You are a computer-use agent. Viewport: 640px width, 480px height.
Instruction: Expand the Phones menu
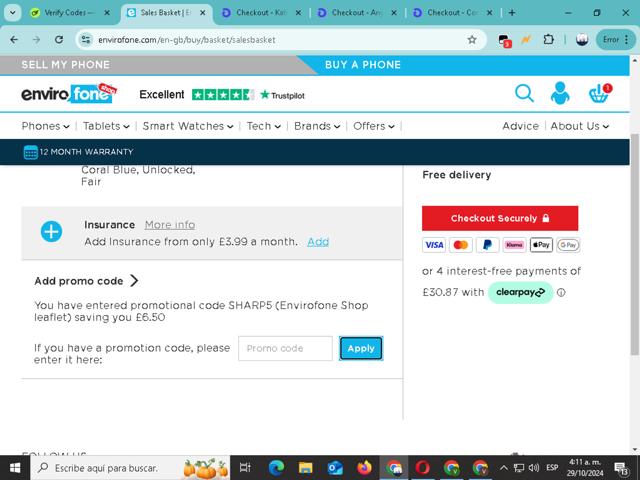tap(45, 126)
